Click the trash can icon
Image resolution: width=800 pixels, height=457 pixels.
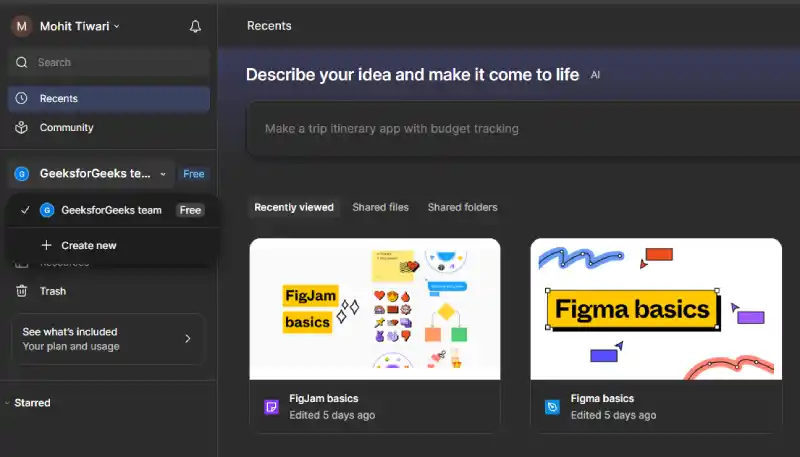[x=21, y=291]
